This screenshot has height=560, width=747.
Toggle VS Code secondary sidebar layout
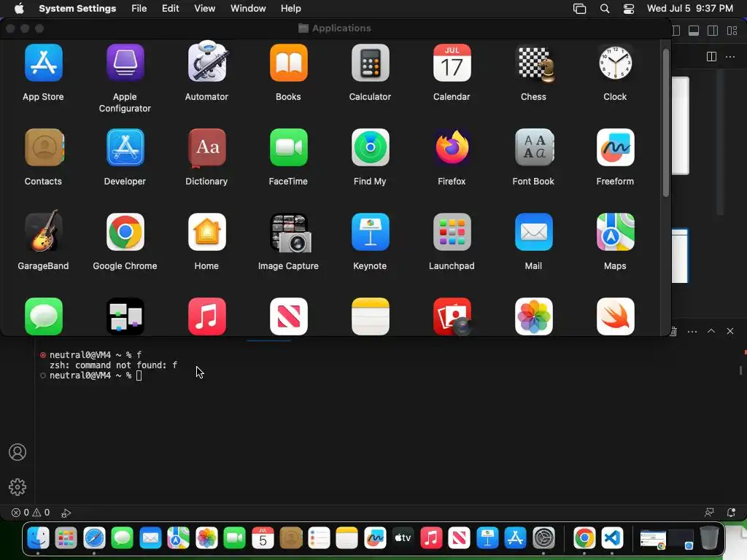tap(713, 31)
